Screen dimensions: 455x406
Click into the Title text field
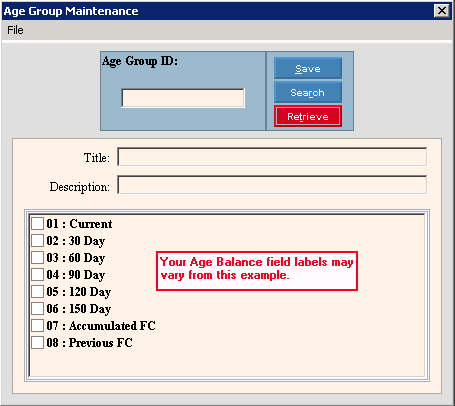click(x=272, y=157)
